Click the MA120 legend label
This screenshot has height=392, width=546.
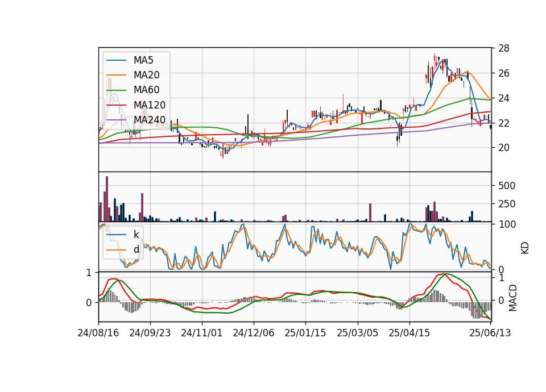coord(150,105)
